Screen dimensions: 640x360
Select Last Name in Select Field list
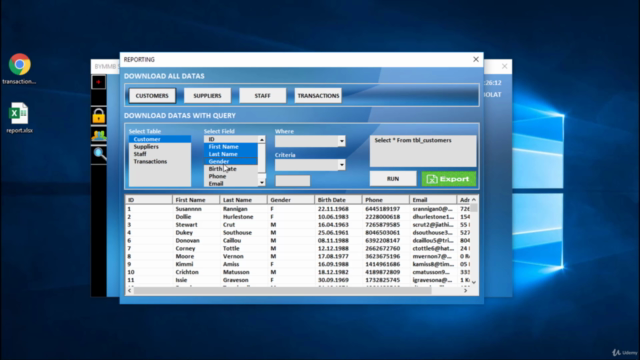click(x=231, y=154)
